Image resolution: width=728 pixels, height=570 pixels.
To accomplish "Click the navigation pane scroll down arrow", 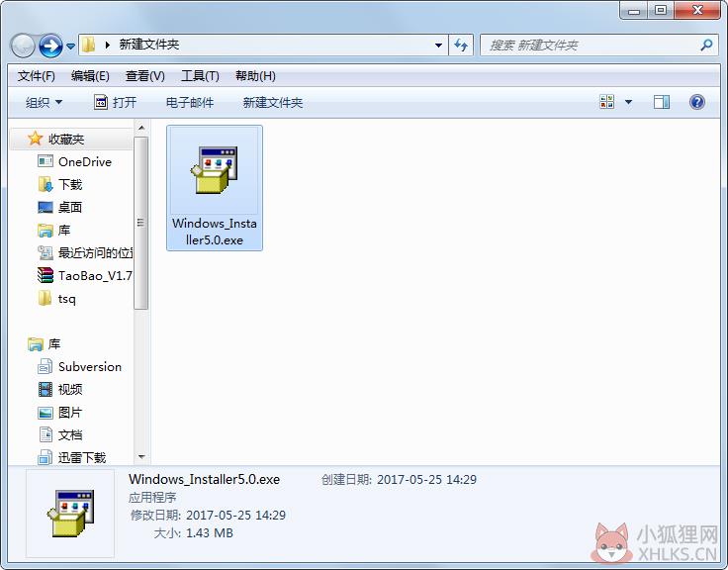I will tap(141, 456).
